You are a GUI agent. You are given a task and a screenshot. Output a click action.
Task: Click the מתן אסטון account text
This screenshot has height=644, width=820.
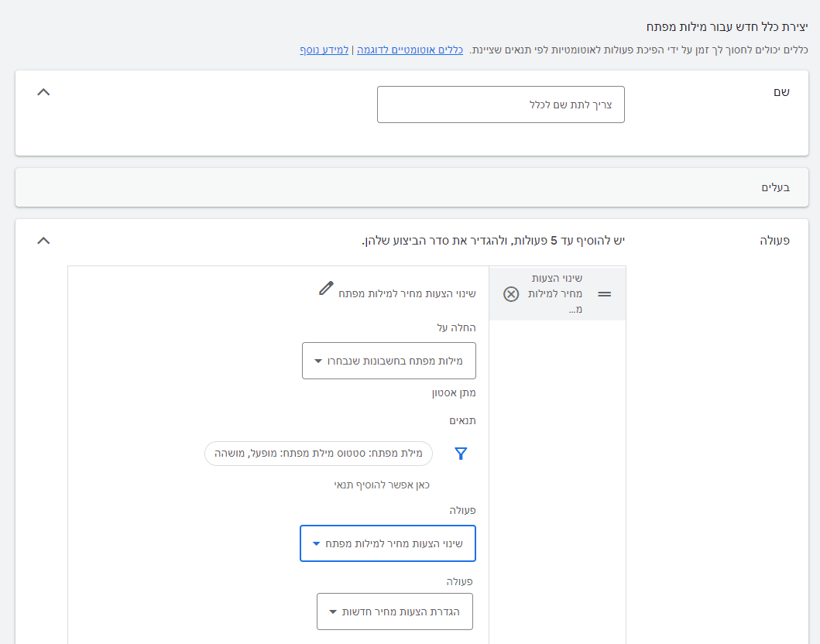(454, 393)
